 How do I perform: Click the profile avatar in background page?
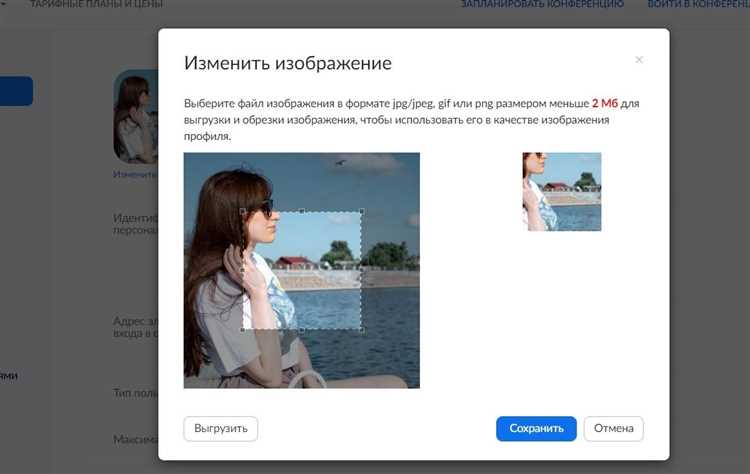pyautogui.click(x=136, y=117)
